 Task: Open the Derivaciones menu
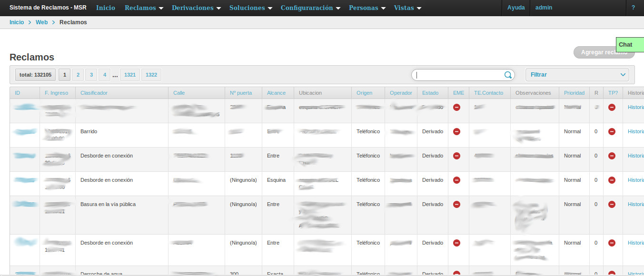click(196, 8)
